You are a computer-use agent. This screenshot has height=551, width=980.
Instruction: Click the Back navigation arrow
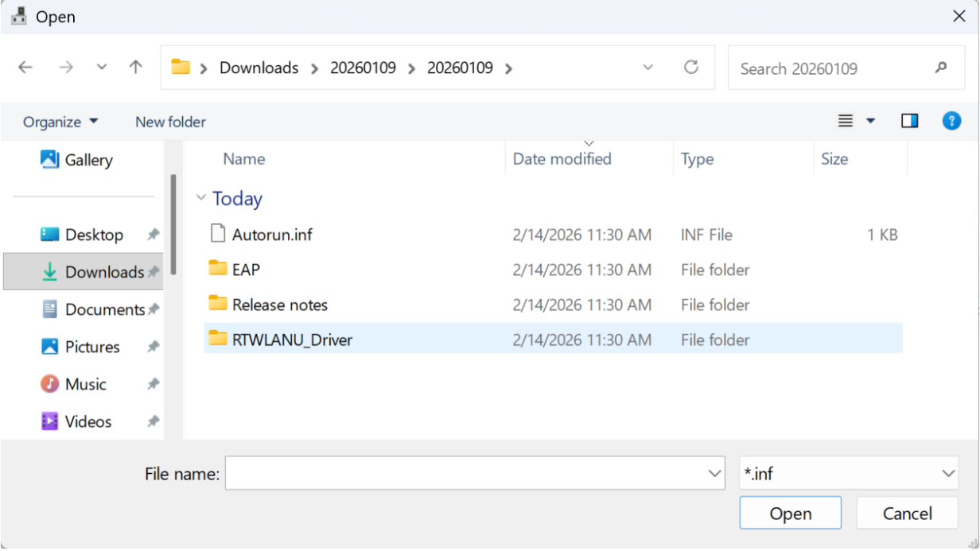tap(25, 68)
